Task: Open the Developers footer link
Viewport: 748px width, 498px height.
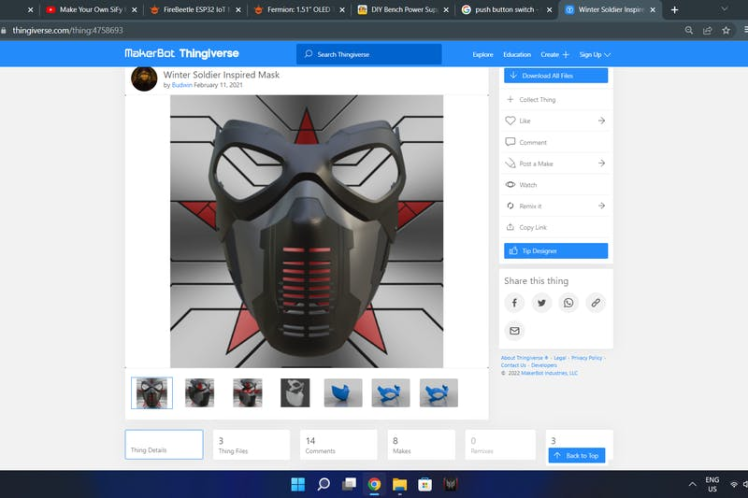Action: click(x=544, y=365)
